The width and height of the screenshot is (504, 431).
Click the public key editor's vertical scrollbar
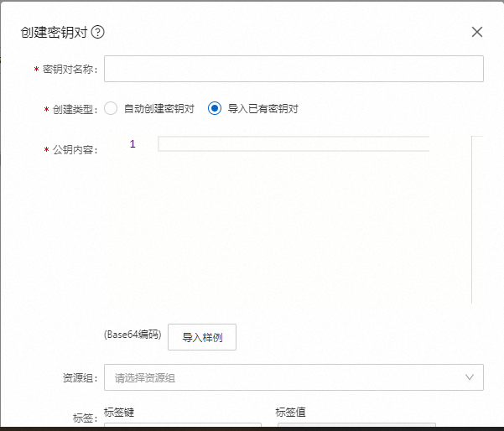[476, 218]
